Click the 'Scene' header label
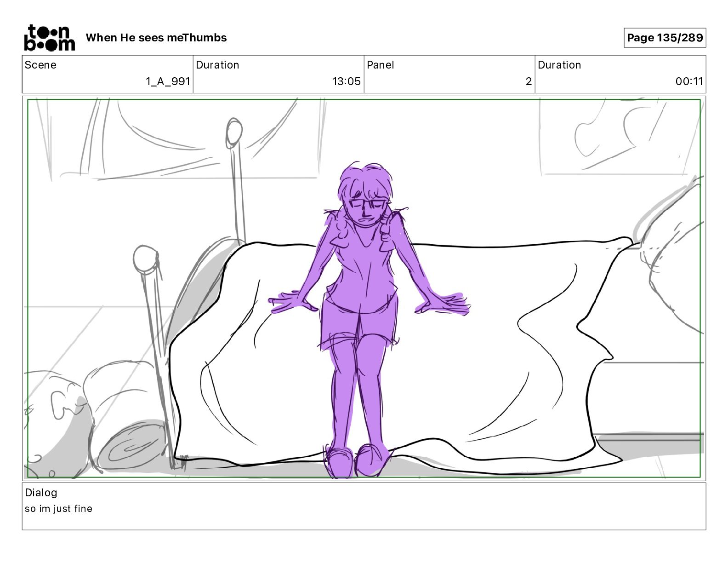 coord(40,65)
